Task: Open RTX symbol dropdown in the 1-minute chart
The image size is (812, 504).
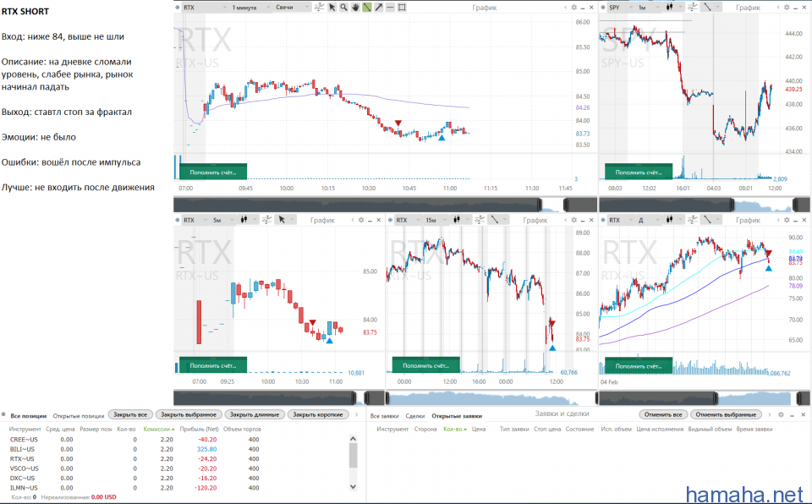Action: pos(205,8)
